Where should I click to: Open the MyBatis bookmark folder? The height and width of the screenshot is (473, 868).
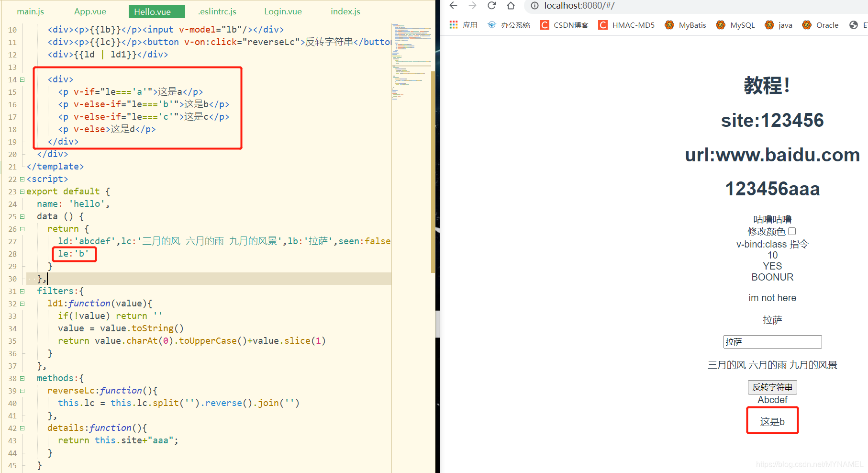click(686, 25)
